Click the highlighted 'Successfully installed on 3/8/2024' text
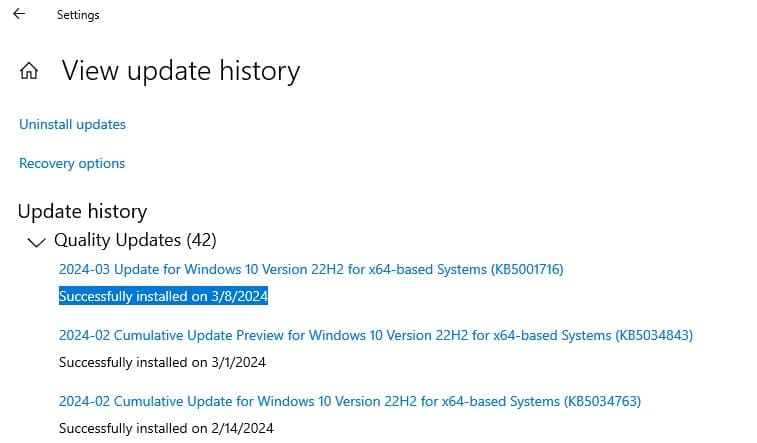The height and width of the screenshot is (443, 757). [163, 296]
